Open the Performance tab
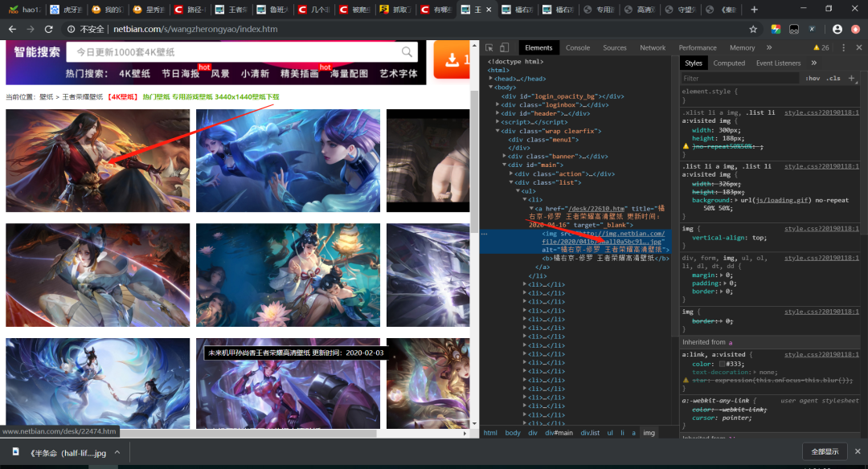Viewport: 868px width, 469px height. point(698,47)
